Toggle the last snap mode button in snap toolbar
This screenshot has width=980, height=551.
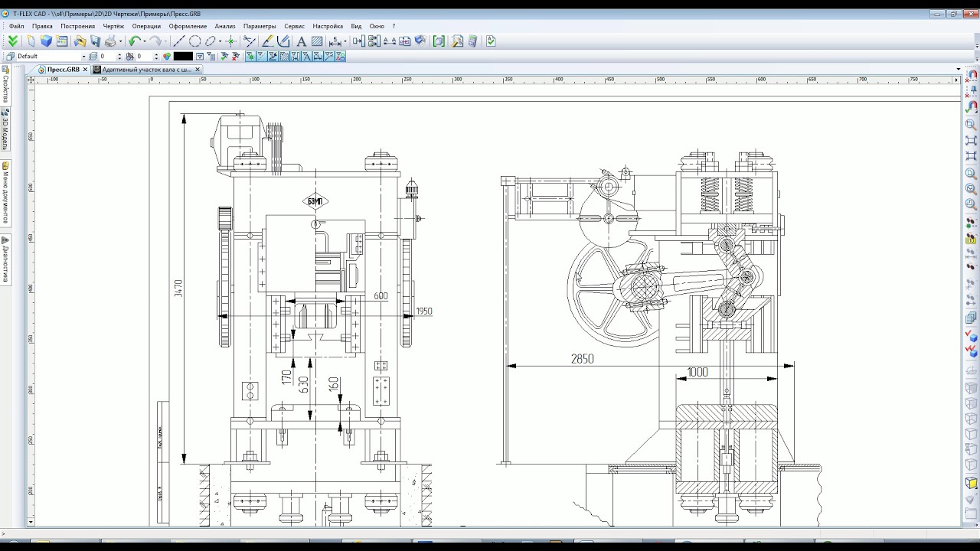click(341, 56)
